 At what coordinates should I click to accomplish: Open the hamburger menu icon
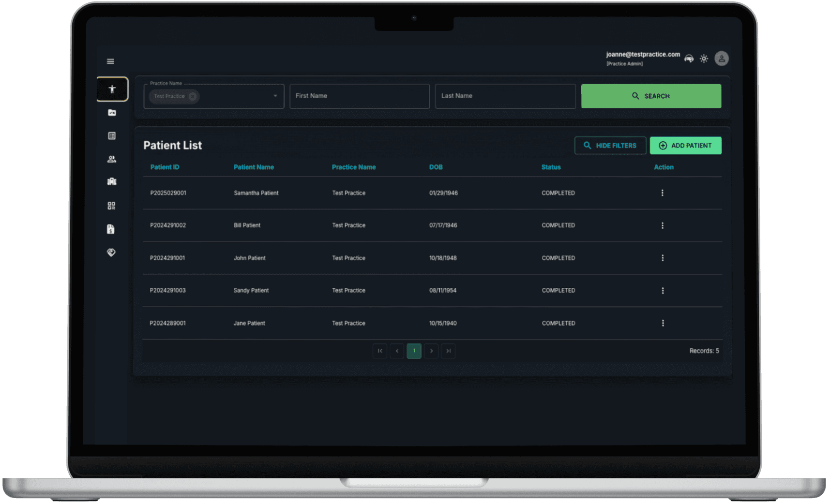click(x=110, y=61)
